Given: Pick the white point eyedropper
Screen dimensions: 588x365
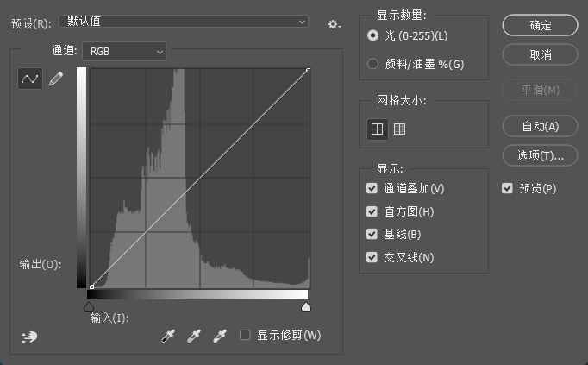Looking at the screenshot, I should 220,336.
